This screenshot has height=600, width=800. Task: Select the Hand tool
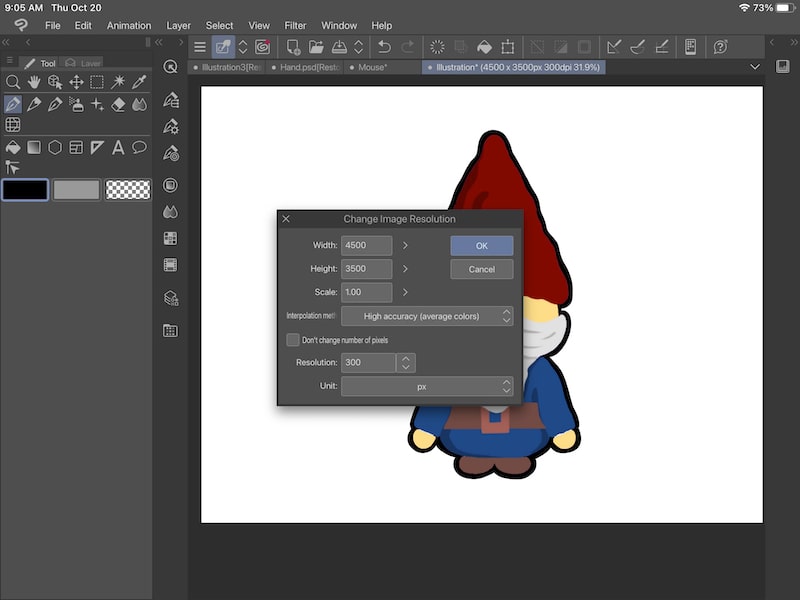[x=35, y=82]
